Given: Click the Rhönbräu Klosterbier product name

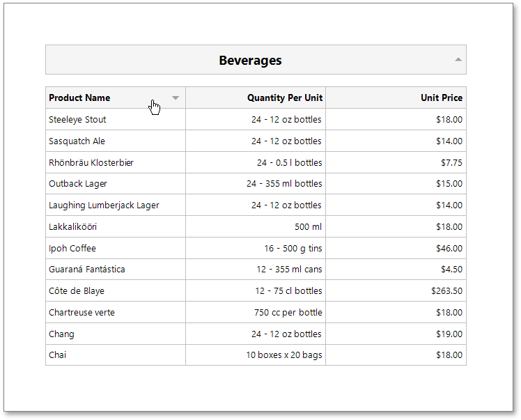Looking at the screenshot, I should [x=91, y=163].
